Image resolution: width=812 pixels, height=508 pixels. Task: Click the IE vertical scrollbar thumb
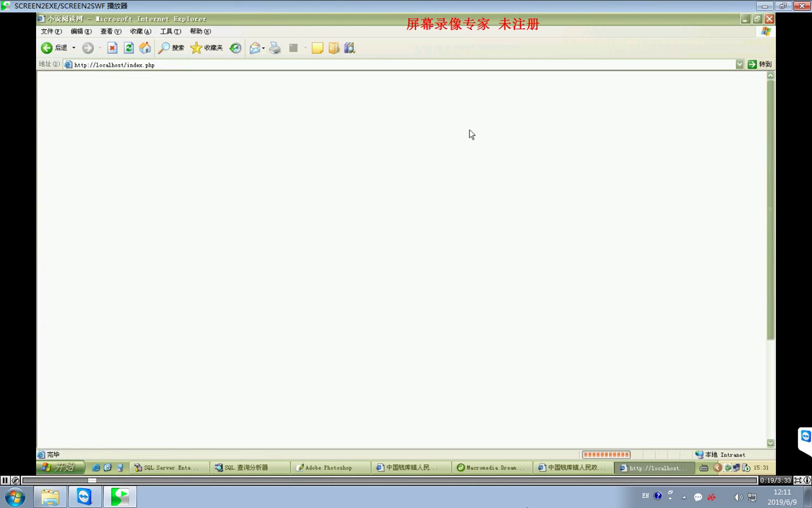pyautogui.click(x=771, y=210)
